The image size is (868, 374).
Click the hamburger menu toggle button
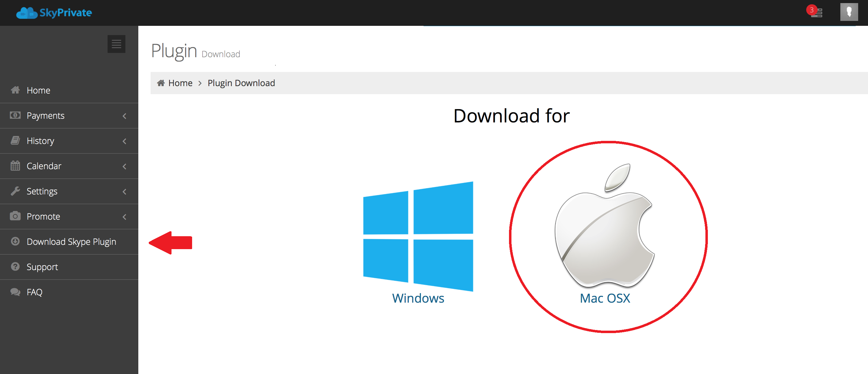coord(116,44)
